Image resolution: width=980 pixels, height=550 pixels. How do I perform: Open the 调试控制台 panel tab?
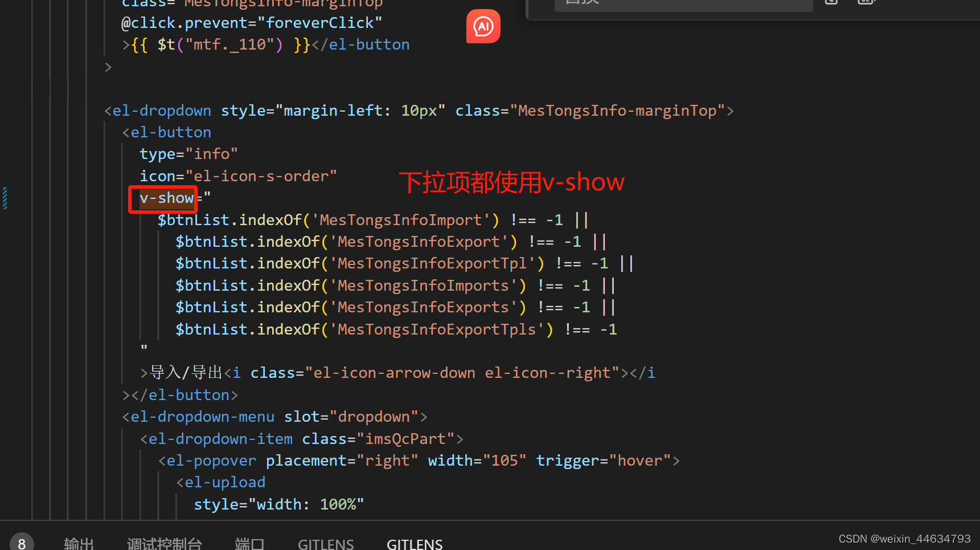pyautogui.click(x=165, y=543)
